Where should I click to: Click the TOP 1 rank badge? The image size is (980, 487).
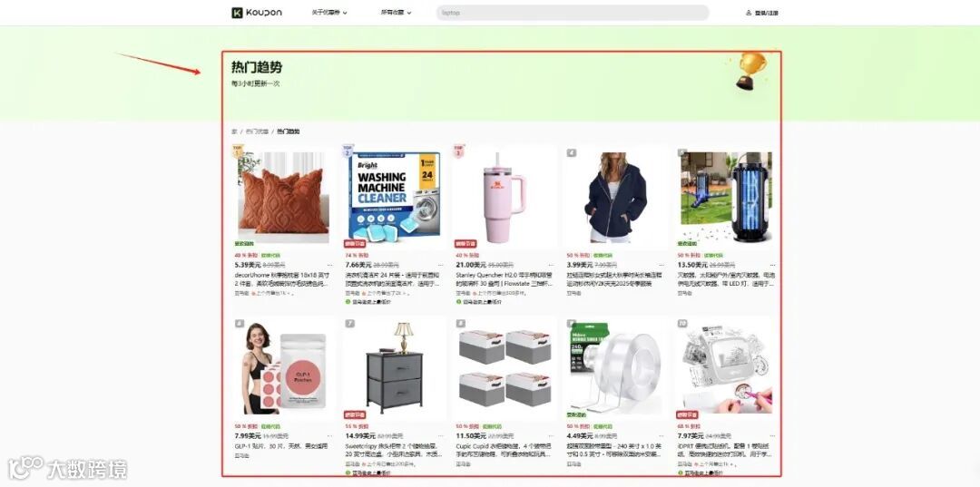tap(237, 151)
